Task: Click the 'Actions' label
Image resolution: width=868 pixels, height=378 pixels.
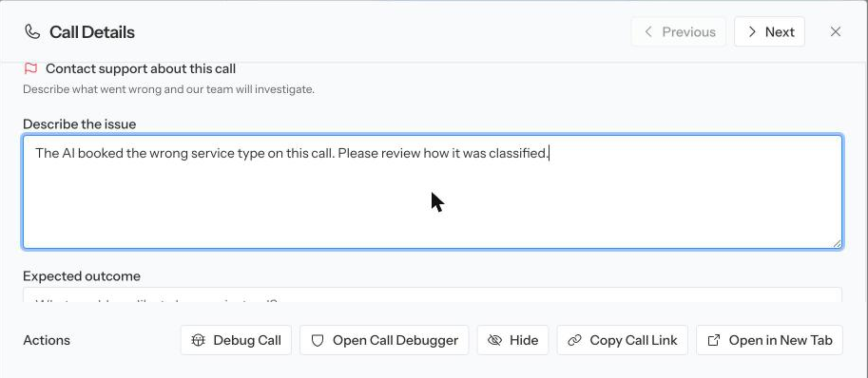Action: click(x=47, y=340)
